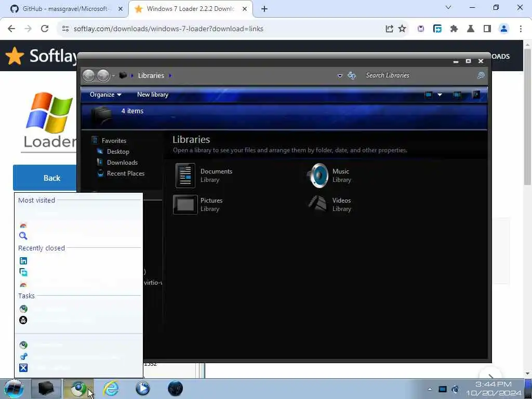
Task: Click the Search Libraries magnifier icon
Action: pyautogui.click(x=481, y=75)
